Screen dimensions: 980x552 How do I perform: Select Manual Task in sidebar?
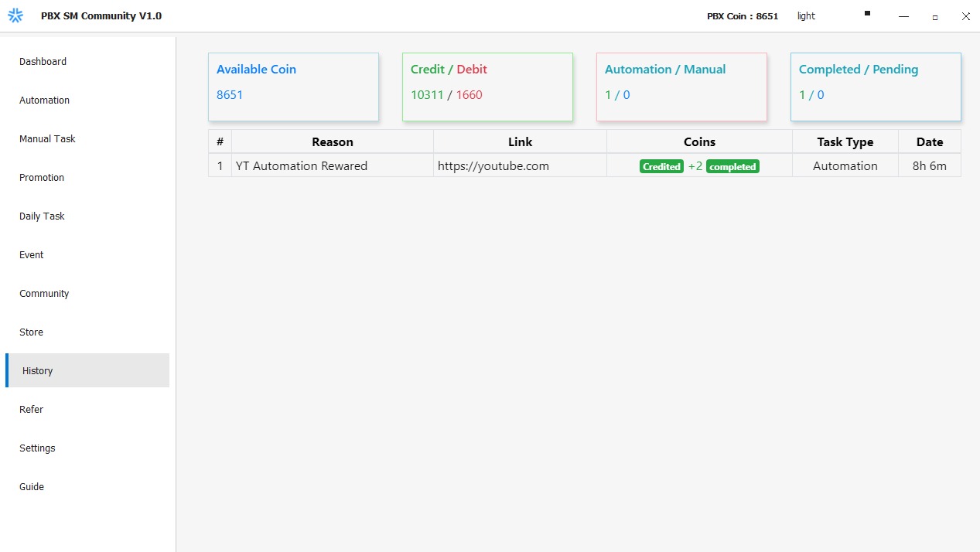(47, 139)
